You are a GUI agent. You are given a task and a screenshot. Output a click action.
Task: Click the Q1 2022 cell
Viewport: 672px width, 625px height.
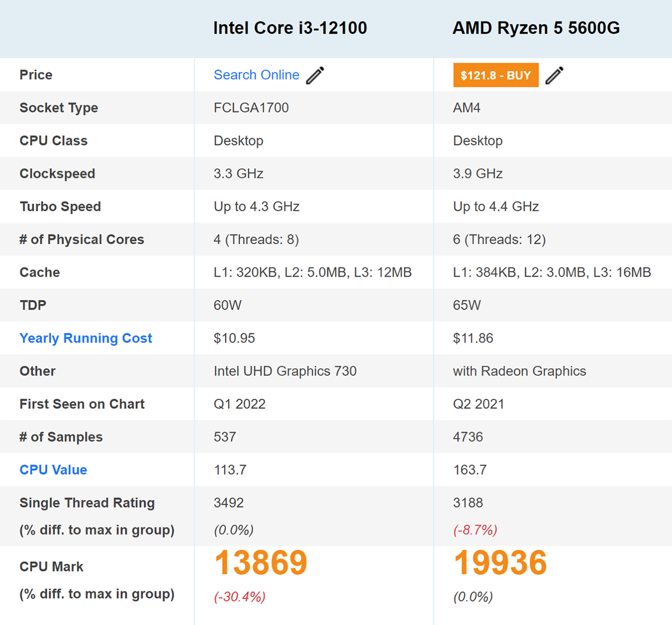pyautogui.click(x=240, y=404)
